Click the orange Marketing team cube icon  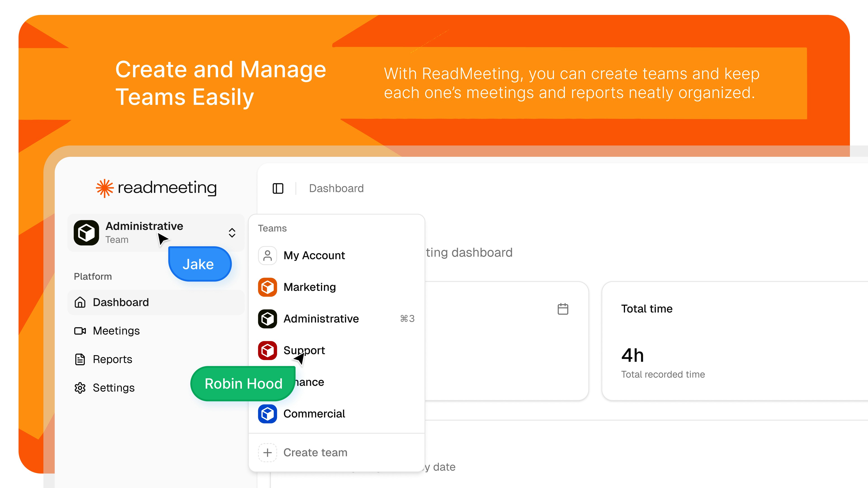click(x=267, y=287)
